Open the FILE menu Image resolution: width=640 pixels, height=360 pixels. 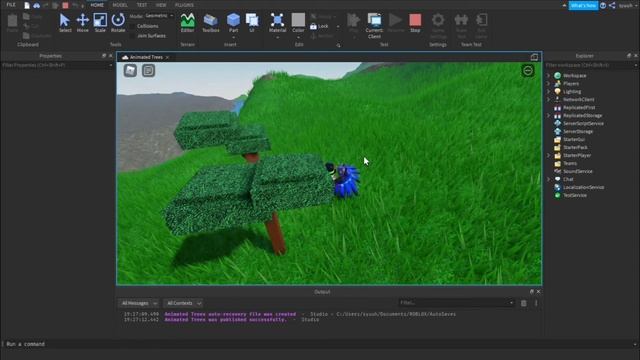click(x=11, y=5)
